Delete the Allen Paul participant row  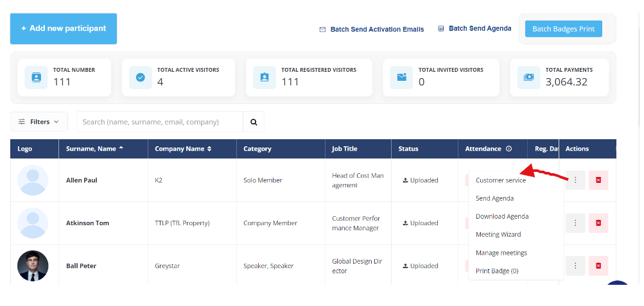tap(598, 180)
